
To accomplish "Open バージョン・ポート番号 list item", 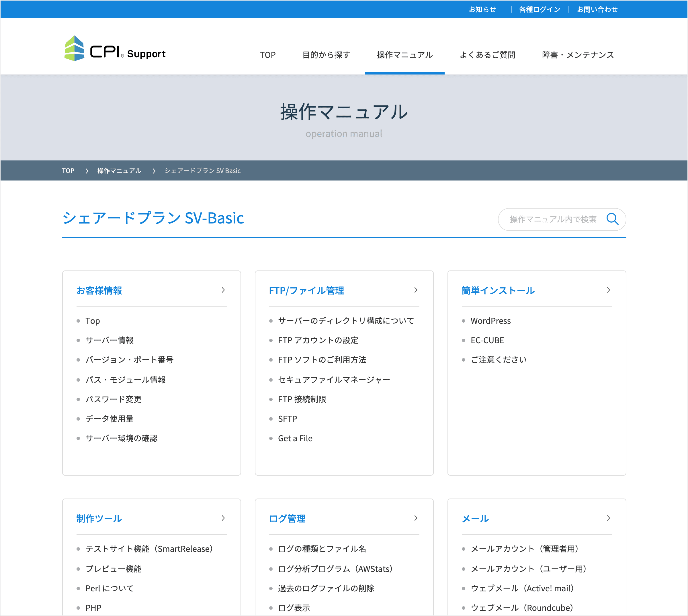I will click(129, 360).
